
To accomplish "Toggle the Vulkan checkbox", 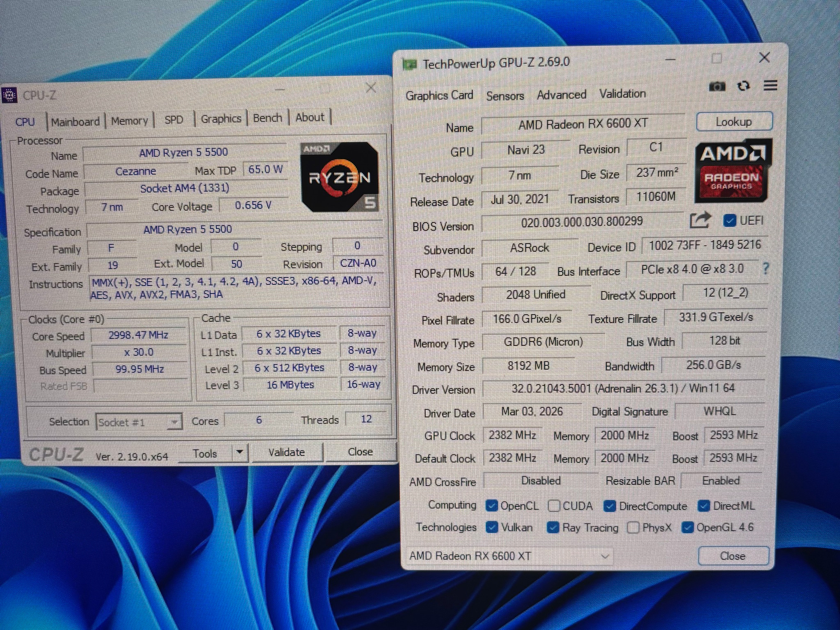I will click(491, 527).
